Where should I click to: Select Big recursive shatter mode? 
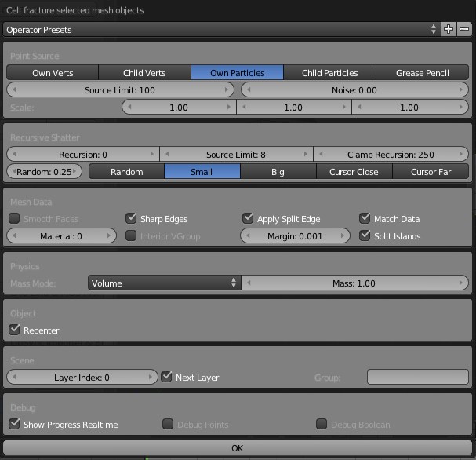(278, 171)
